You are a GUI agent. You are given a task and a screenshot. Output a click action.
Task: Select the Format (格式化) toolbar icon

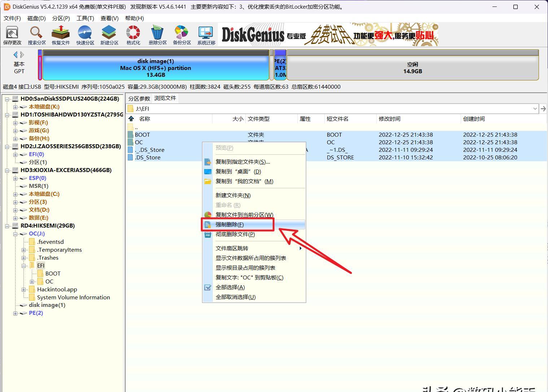(133, 35)
